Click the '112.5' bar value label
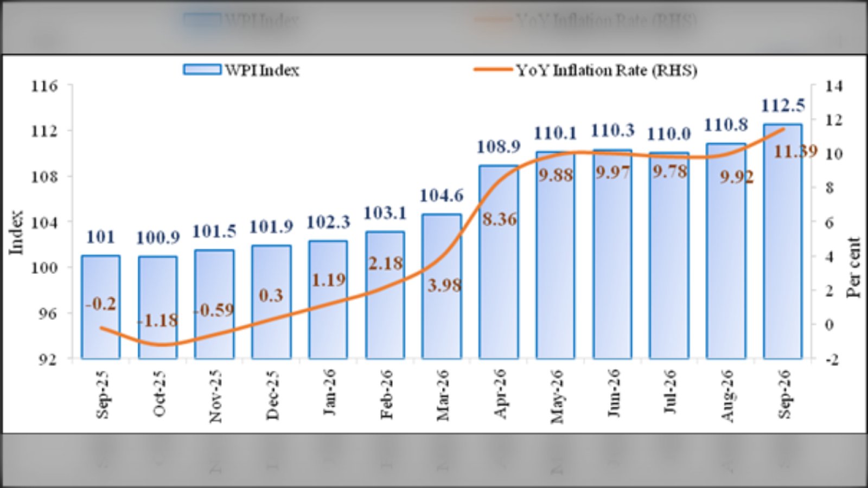The height and width of the screenshot is (488, 868). click(783, 106)
